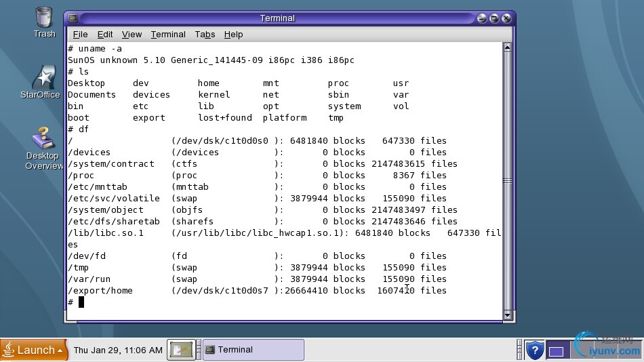Viewport: 644px width, 362px height.
Task: Open the StarOffice desktop icon
Action: click(41, 82)
